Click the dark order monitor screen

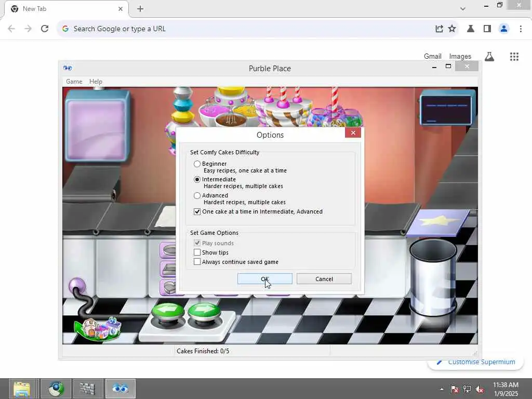click(448, 109)
